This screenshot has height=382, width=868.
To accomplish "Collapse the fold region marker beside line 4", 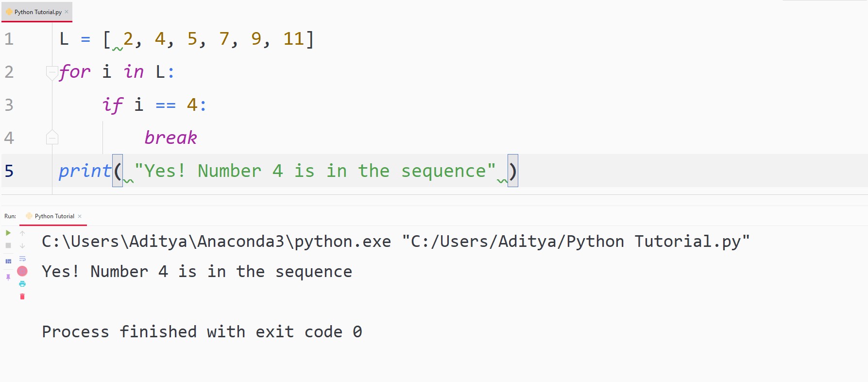I will coord(52,138).
